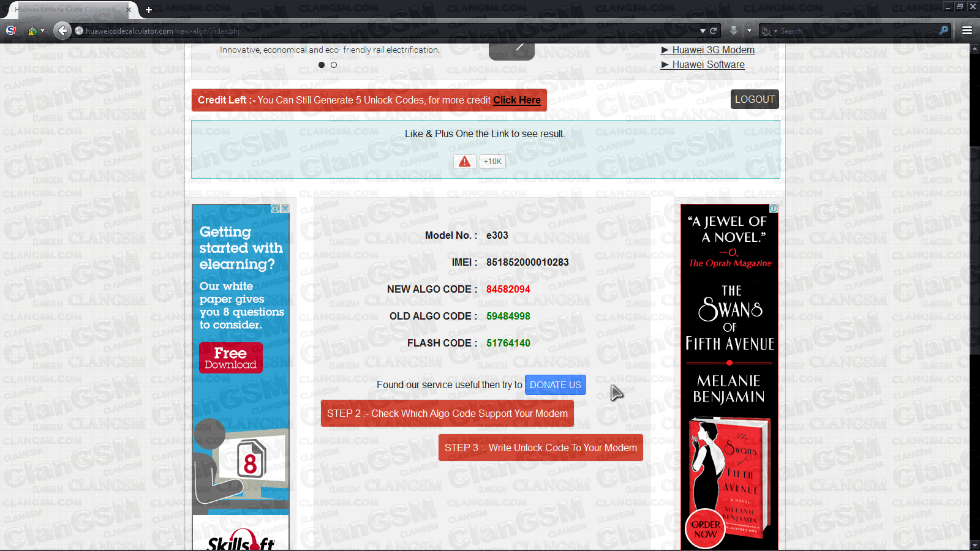This screenshot has width=980, height=551.
Task: Click the Skillsoft logo in ad
Action: (241, 541)
